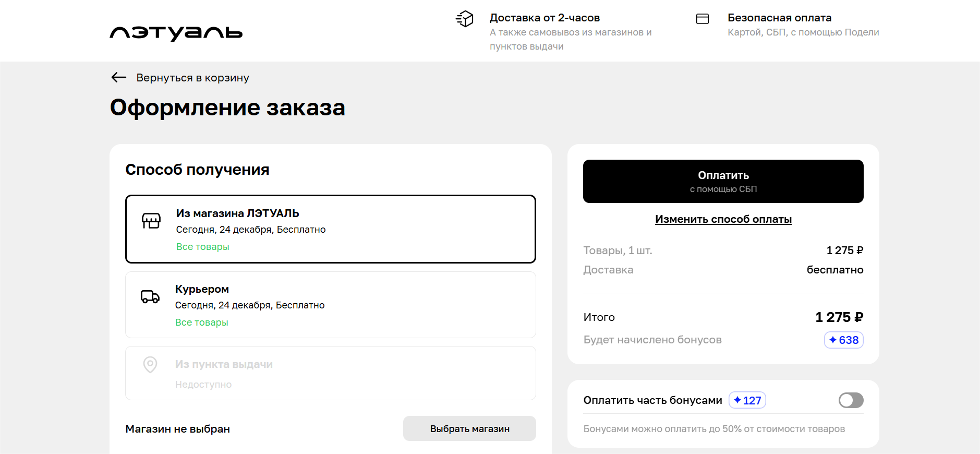Screen dimensions: 980x454
Task: Open 'Все товары' under store pickup
Action: [x=202, y=247]
